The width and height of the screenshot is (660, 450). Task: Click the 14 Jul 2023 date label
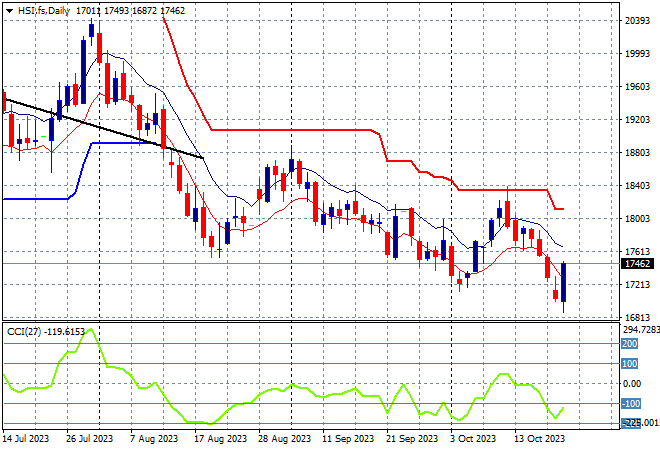tap(26, 439)
